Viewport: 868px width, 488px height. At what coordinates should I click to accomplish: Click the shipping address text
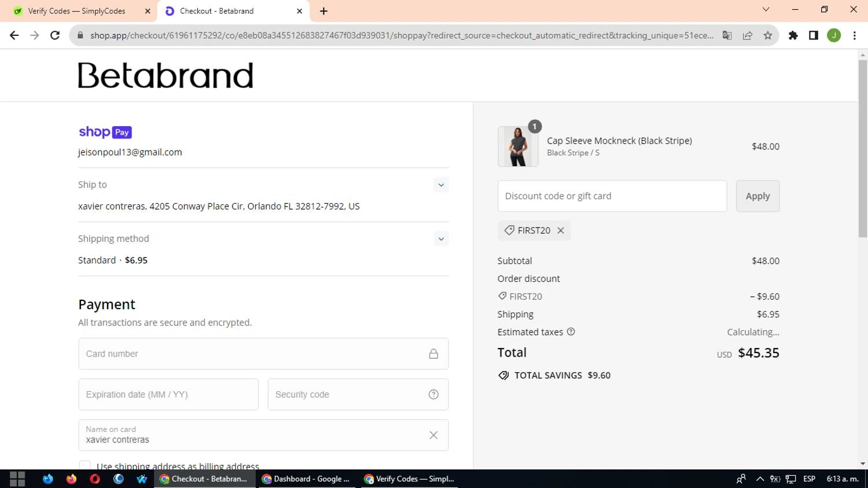[219, 206]
